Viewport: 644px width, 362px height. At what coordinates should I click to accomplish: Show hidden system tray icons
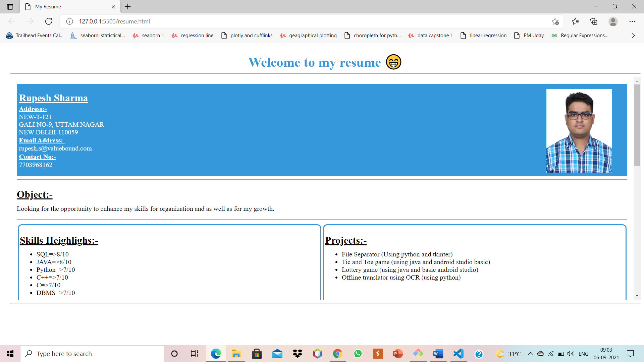point(530,354)
